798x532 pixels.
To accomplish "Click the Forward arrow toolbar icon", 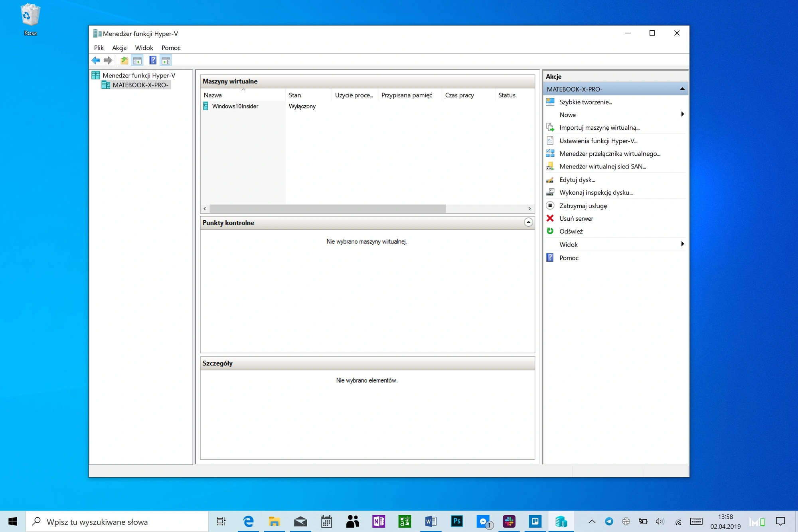I will (108, 61).
